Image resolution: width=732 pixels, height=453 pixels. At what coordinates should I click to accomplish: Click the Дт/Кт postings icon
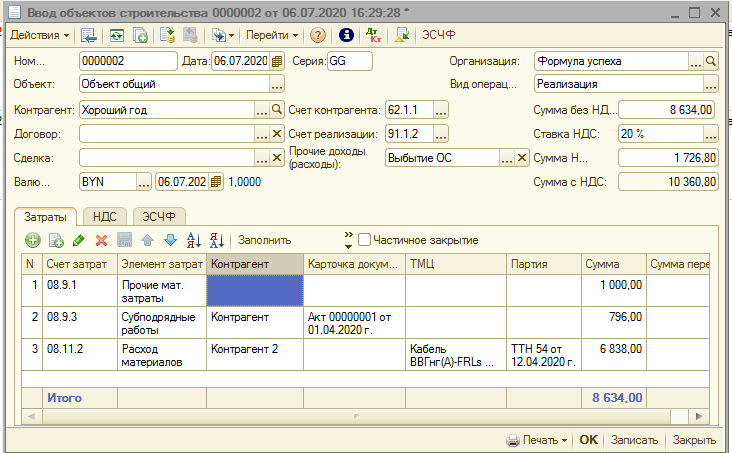pyautogui.click(x=374, y=35)
